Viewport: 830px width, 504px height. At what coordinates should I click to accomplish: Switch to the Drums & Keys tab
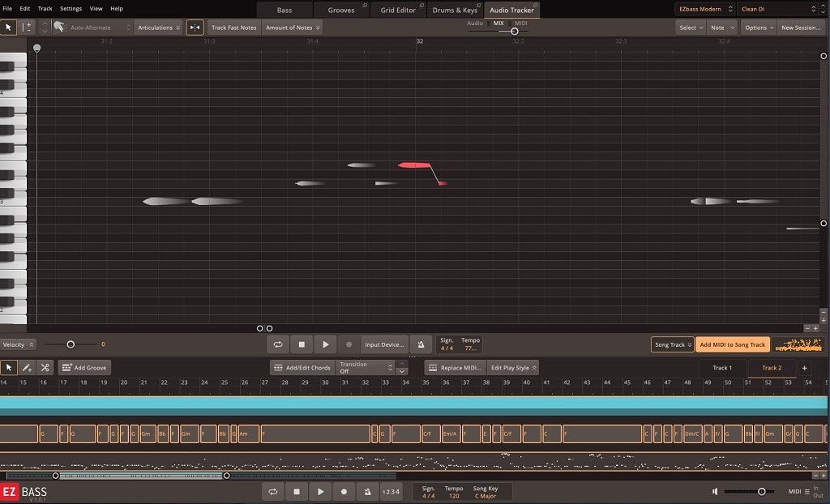[455, 10]
